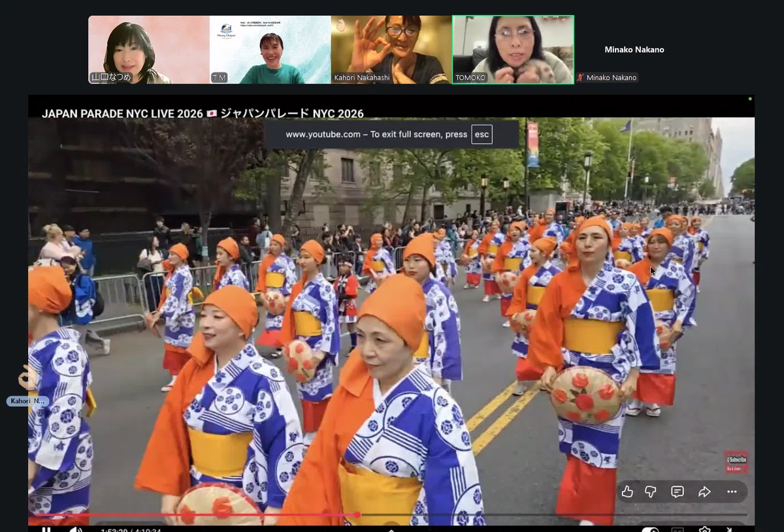Click the esc key hint box
Screen dimensions: 784x532
(x=482, y=134)
